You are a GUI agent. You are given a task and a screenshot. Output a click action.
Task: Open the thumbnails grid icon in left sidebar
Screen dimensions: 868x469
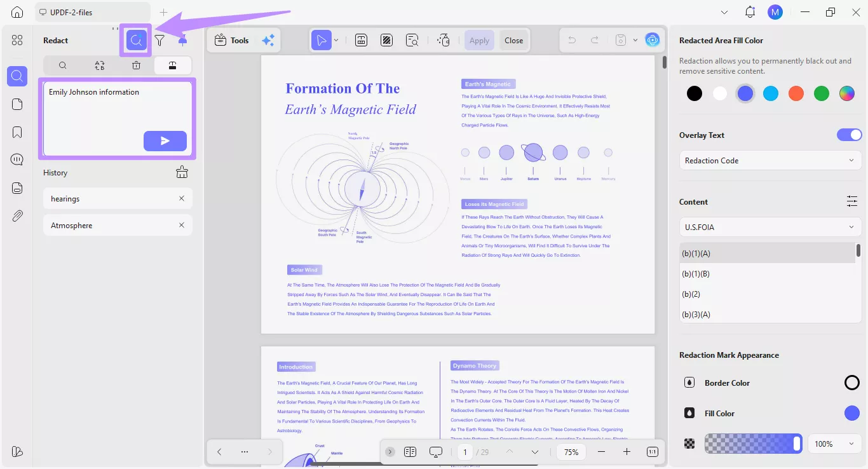(x=17, y=40)
